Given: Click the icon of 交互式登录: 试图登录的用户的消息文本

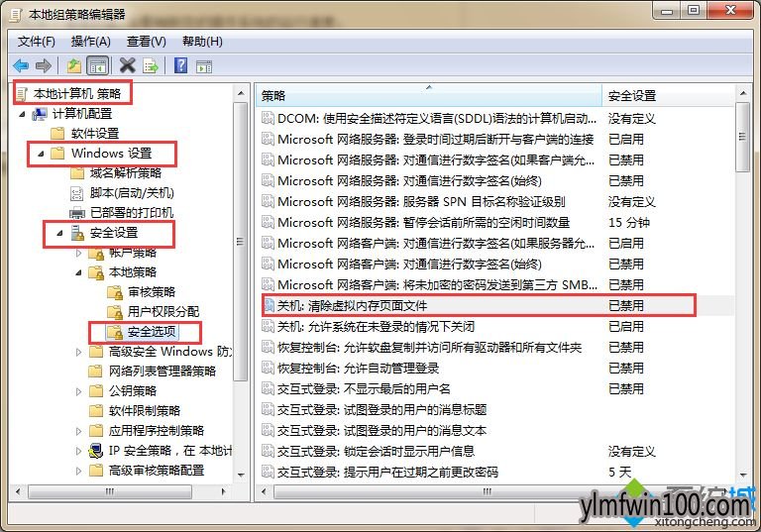Looking at the screenshot, I should pyautogui.click(x=268, y=430).
